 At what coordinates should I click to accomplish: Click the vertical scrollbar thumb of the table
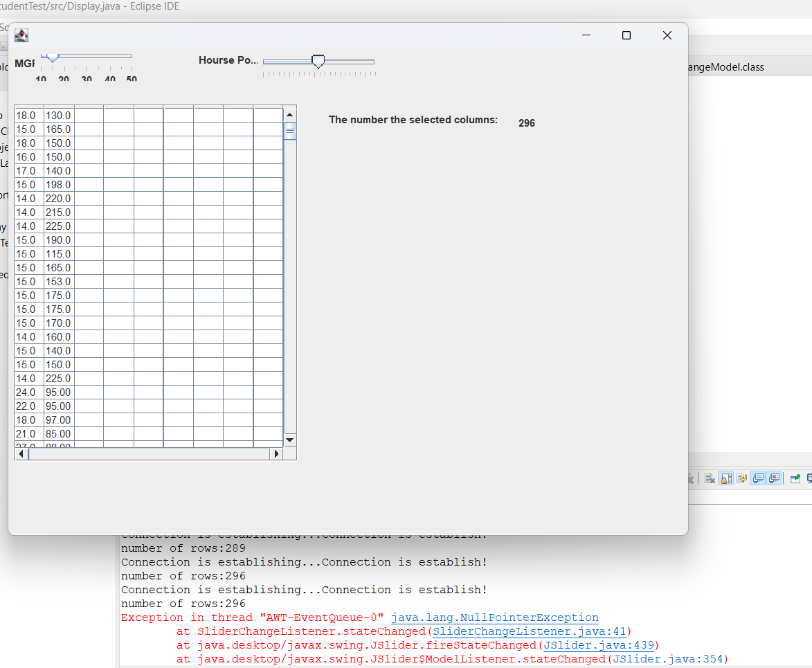[x=290, y=130]
